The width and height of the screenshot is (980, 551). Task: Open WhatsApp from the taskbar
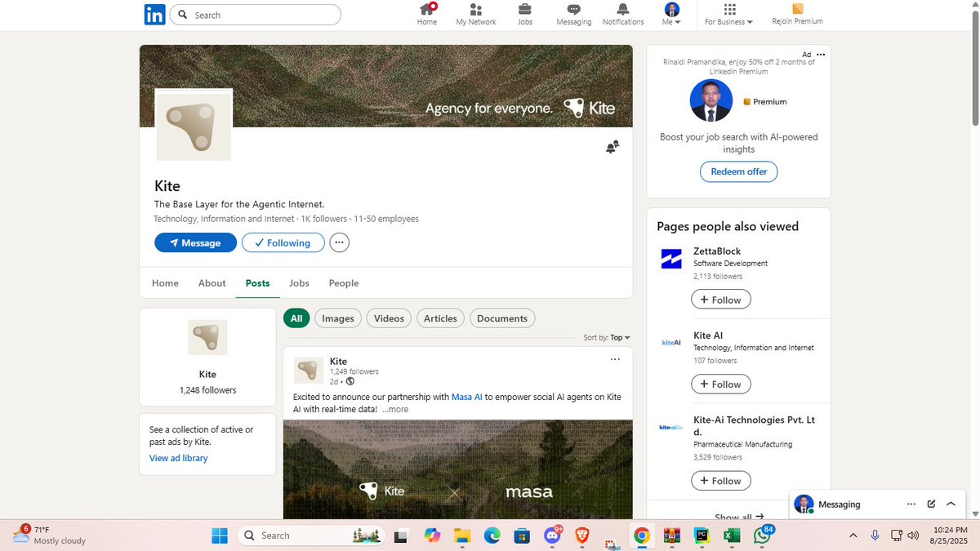pos(762,535)
